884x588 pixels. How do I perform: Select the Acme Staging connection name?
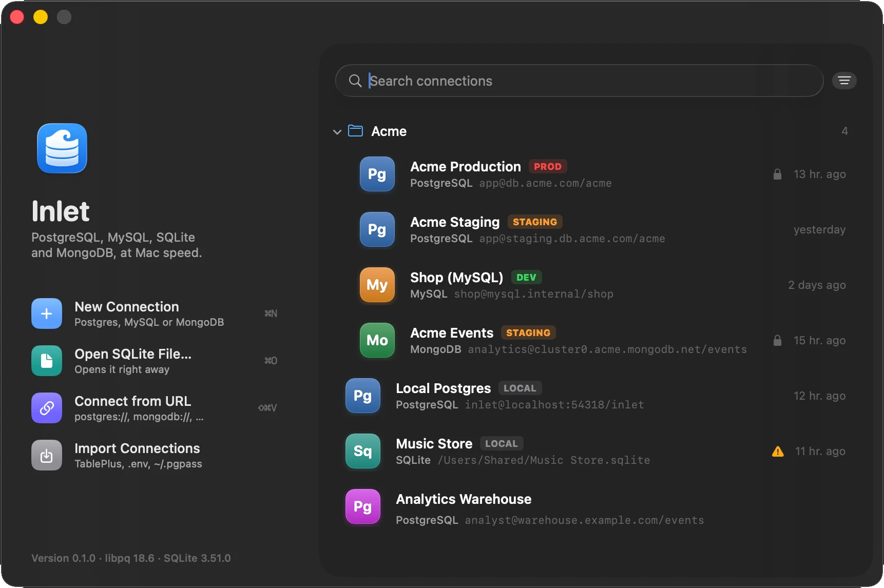coord(455,222)
